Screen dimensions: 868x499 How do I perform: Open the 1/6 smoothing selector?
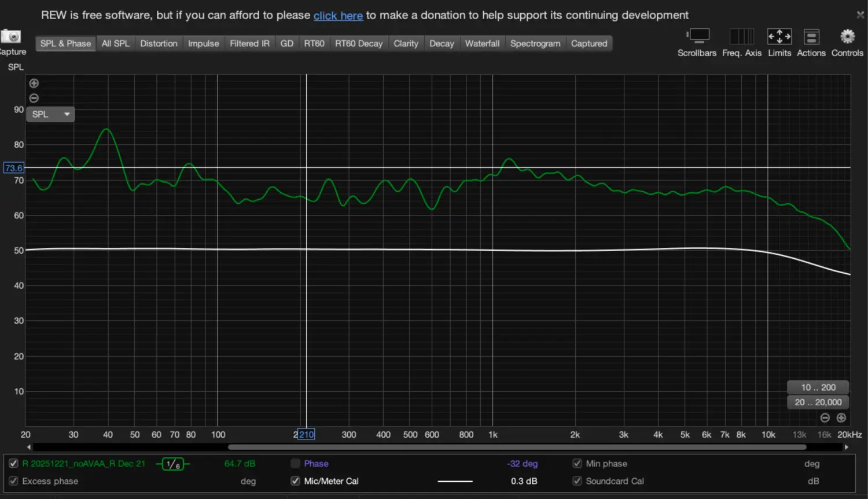point(172,464)
